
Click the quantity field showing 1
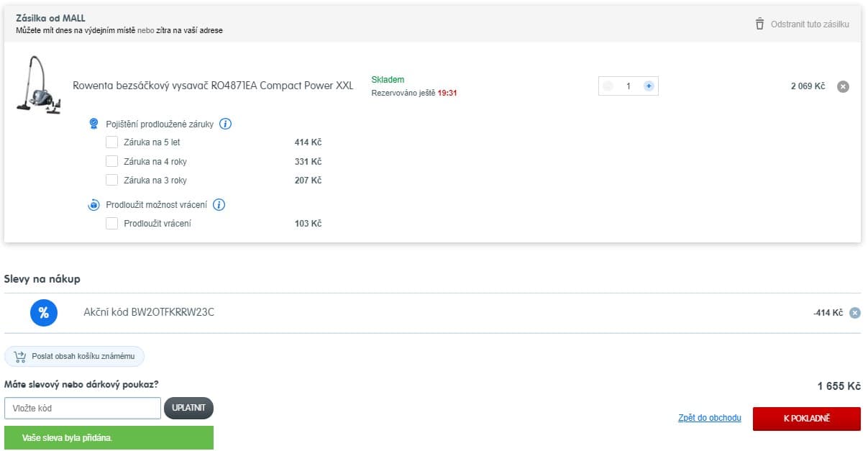(x=629, y=86)
